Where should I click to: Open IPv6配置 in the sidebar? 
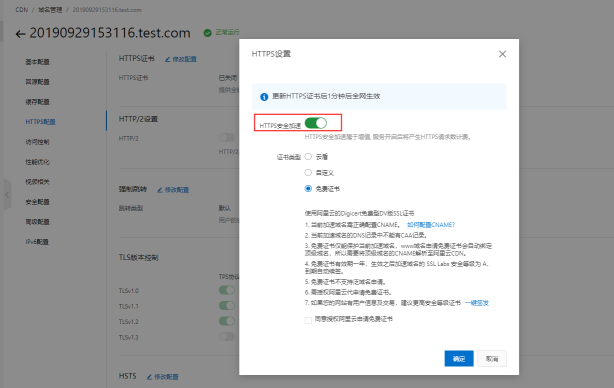tap(37, 242)
